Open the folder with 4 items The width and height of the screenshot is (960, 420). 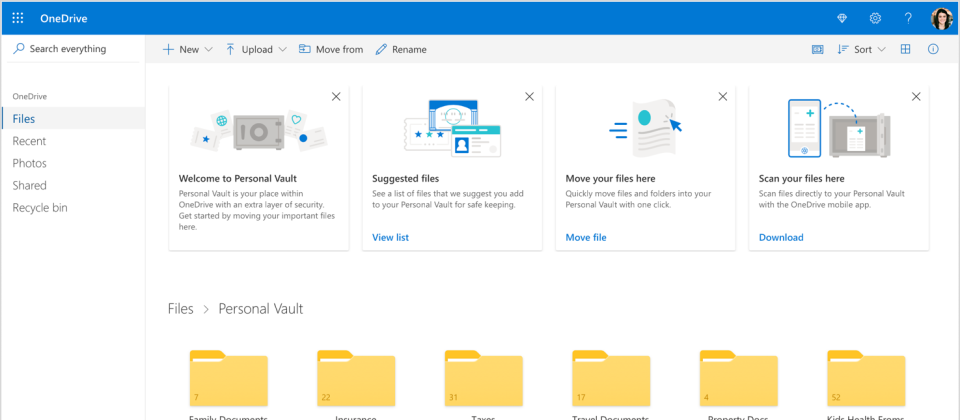738,378
